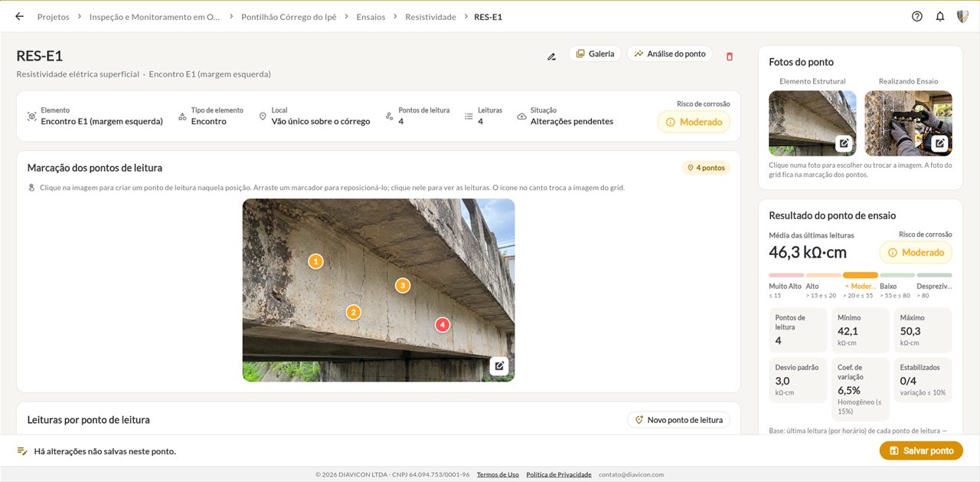
Task: Click the Pontos de leitura icon
Action: coord(390,116)
